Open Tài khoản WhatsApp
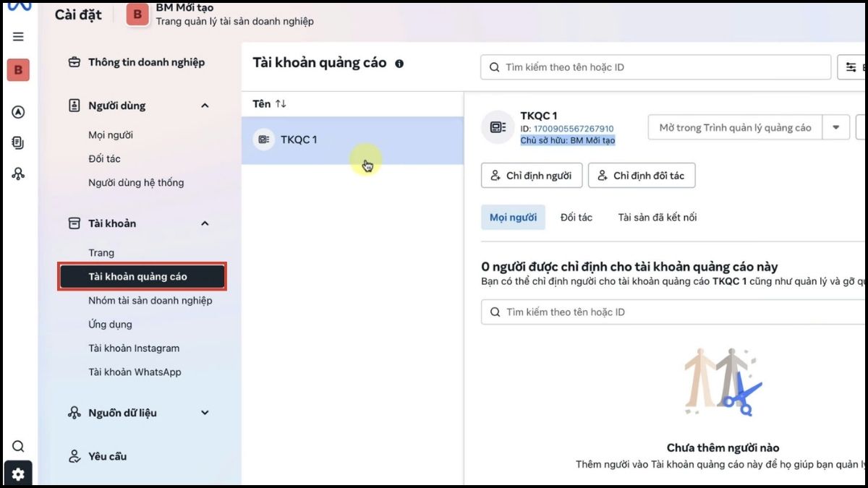 click(135, 372)
